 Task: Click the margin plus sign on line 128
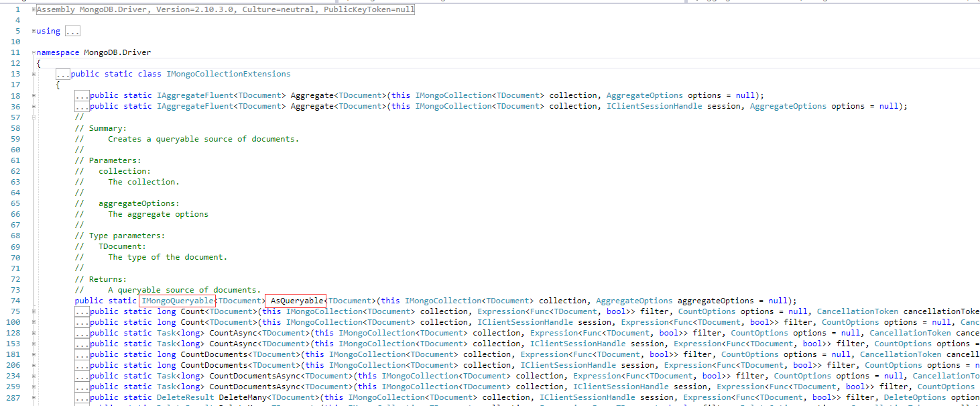coord(34,333)
